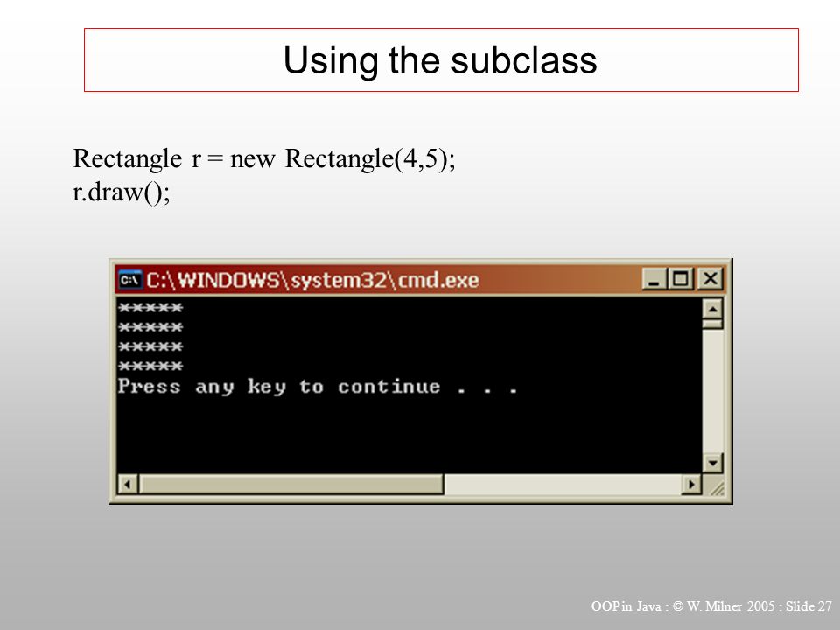Click the console horizontal scroll left arrow
Screen dimensions: 840x630
pyautogui.click(x=128, y=485)
